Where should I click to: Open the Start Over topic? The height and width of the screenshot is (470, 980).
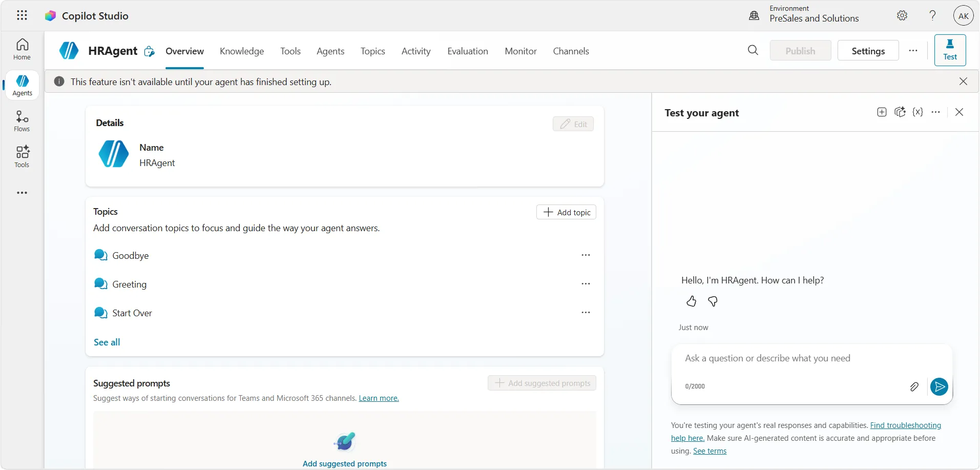coord(132,313)
